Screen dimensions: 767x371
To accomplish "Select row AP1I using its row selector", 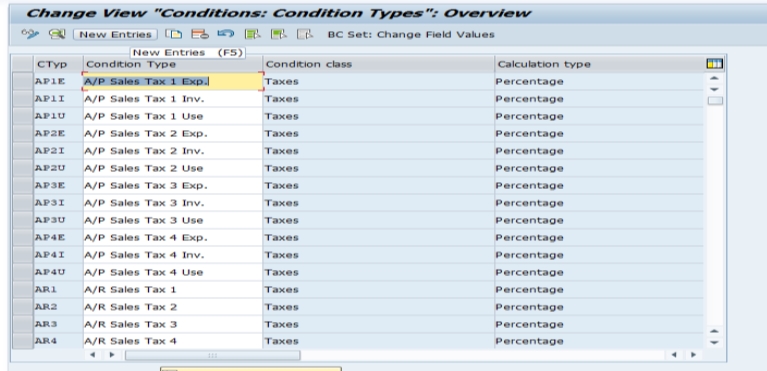I will (x=23, y=99).
